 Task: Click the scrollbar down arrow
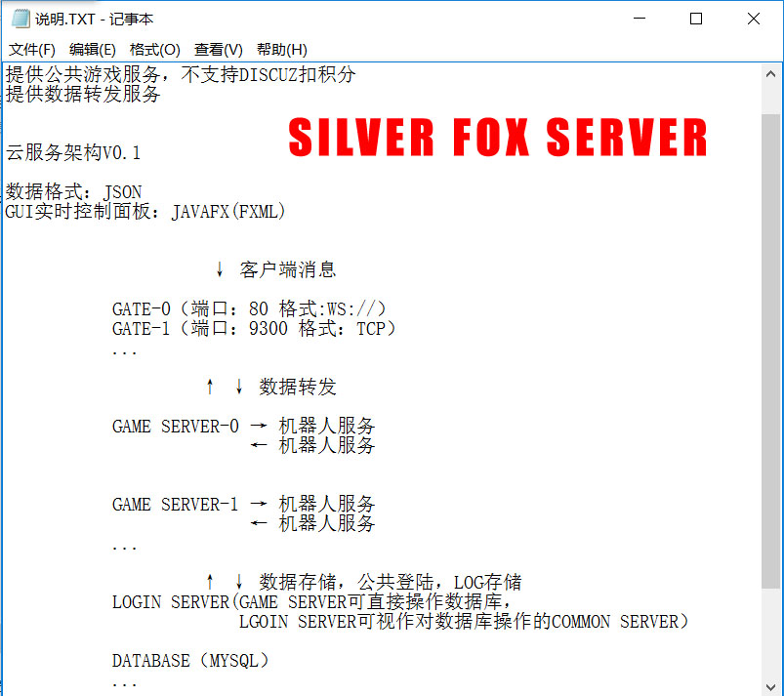[x=771, y=687]
